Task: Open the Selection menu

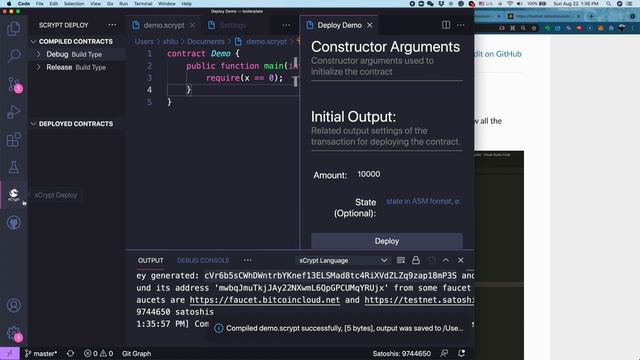Action: click(x=74, y=4)
